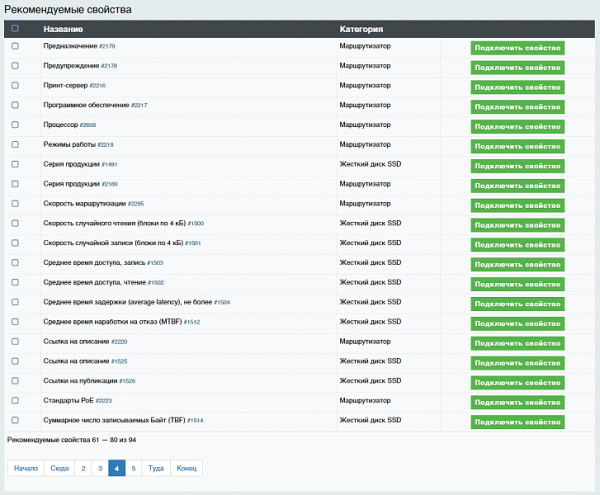
Task: Connect the Серия продукции #1491 property
Action: 517,165
